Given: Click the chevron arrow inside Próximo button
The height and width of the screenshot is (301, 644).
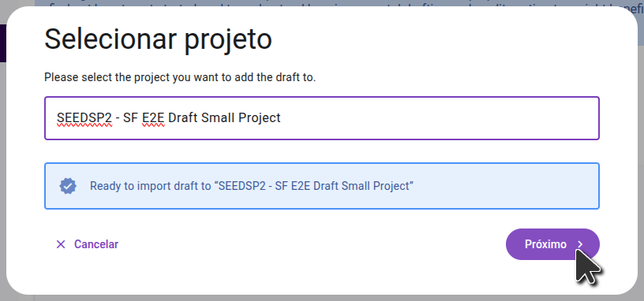Looking at the screenshot, I should click(x=580, y=244).
